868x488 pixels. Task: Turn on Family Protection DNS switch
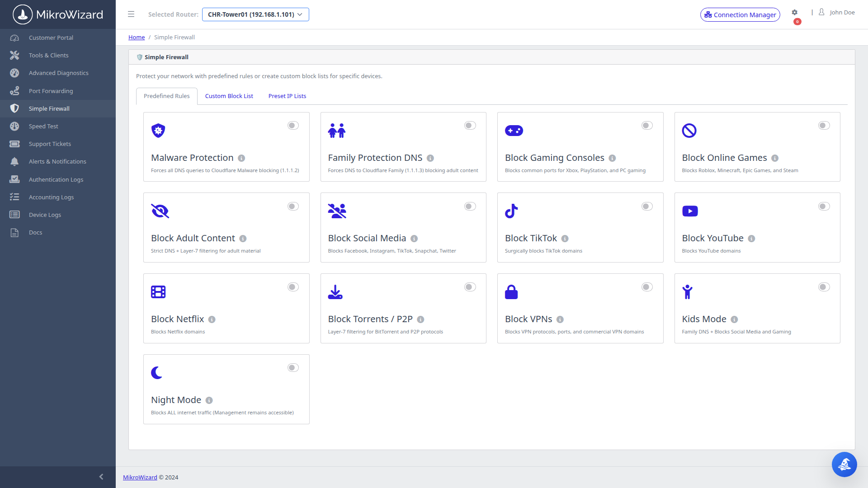click(470, 126)
